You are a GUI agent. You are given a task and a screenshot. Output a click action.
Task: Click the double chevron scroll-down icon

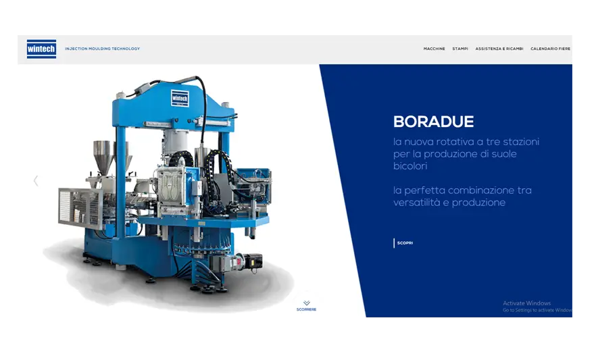306,303
